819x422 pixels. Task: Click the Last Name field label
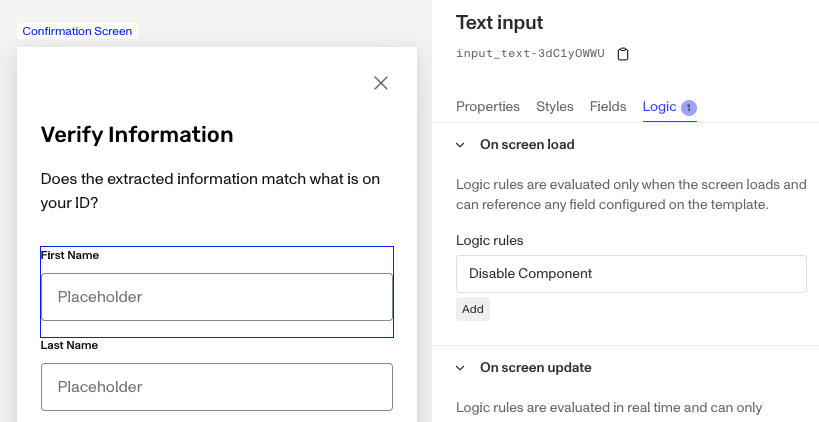click(x=70, y=345)
